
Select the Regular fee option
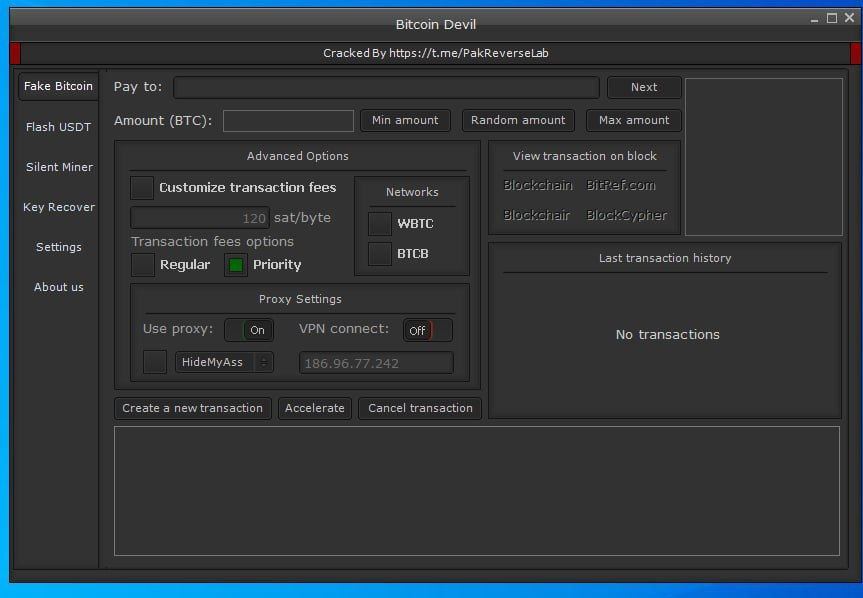pyautogui.click(x=143, y=265)
